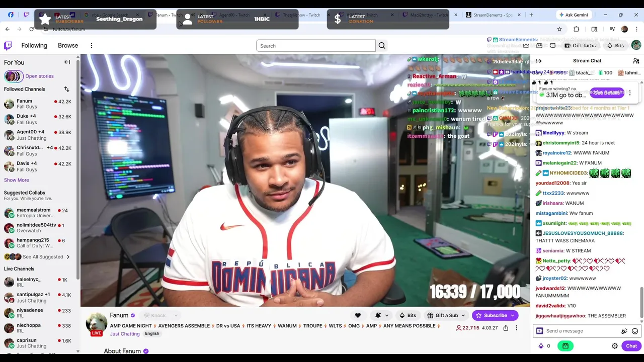Open Agent00 +4 followed channel
The image size is (644, 362).
tap(38, 135)
